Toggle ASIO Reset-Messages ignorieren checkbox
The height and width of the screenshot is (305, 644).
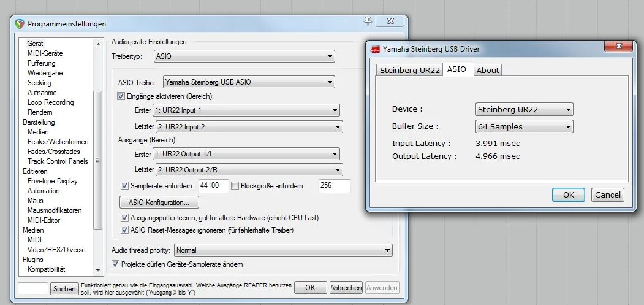tap(124, 230)
